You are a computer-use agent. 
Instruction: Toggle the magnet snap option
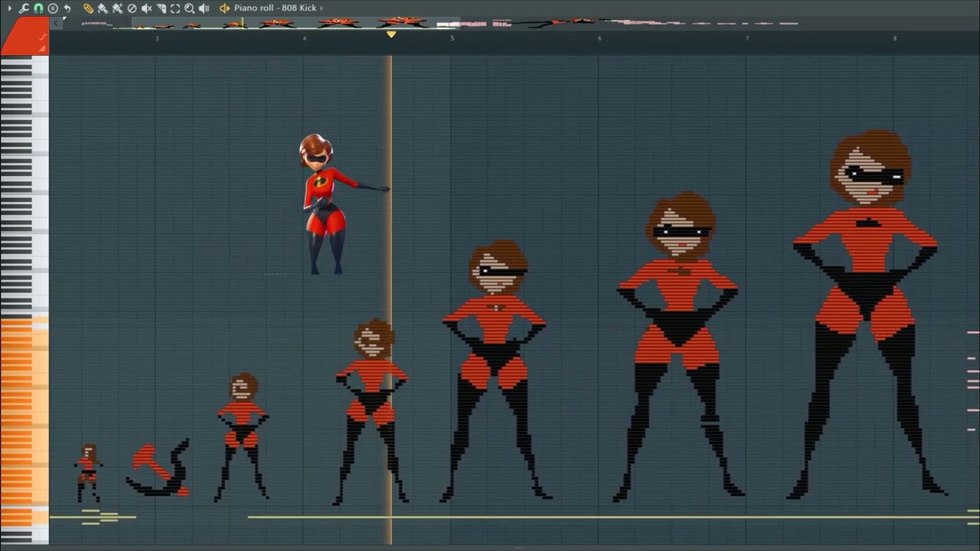tap(38, 8)
